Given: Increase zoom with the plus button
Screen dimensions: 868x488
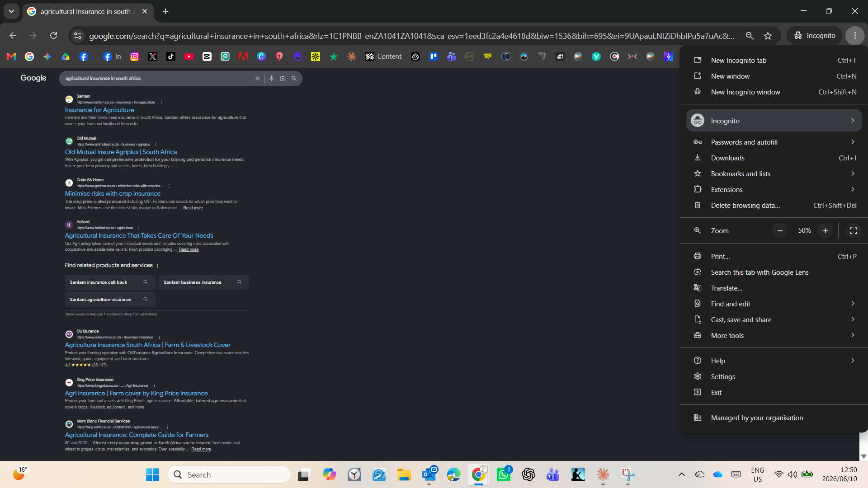Looking at the screenshot, I should 825,231.
